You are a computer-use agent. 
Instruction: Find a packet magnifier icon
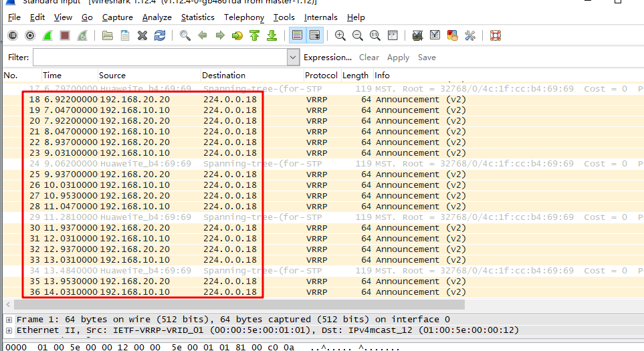(185, 35)
